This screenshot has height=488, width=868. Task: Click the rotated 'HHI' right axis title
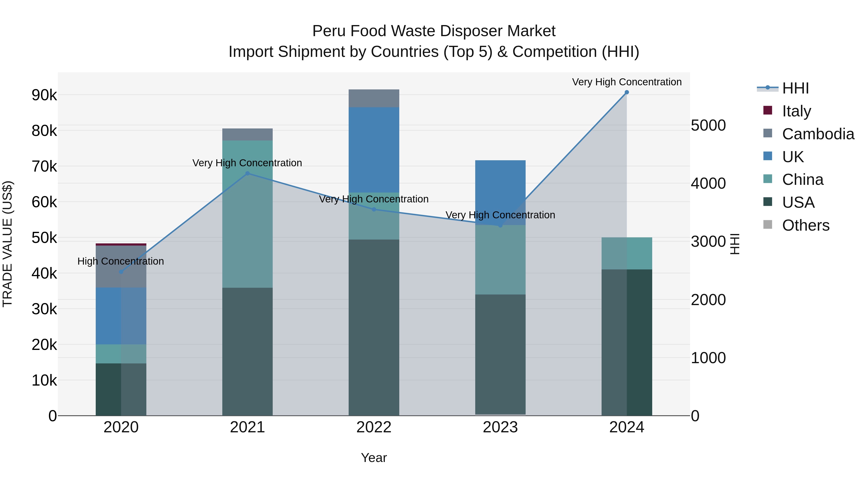[735, 244]
